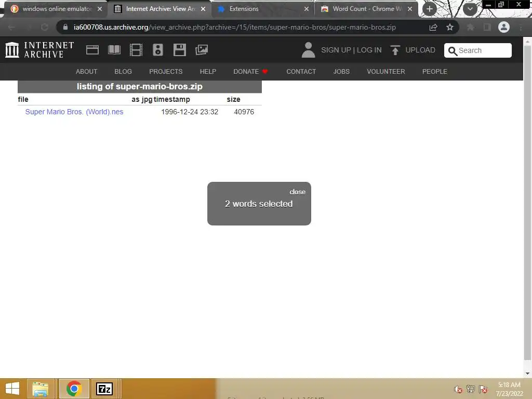Viewport: 532px width, 399px height.
Task: Close the windows online emulator tab
Action: click(x=100, y=9)
